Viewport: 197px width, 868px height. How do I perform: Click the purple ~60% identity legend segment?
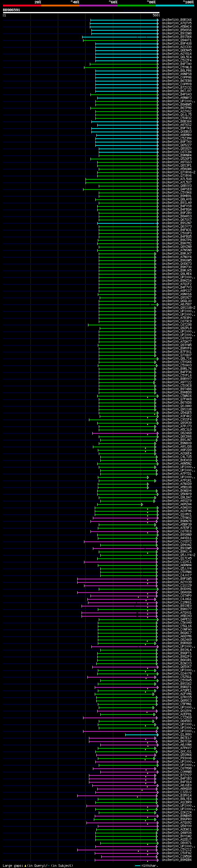point(99,6)
